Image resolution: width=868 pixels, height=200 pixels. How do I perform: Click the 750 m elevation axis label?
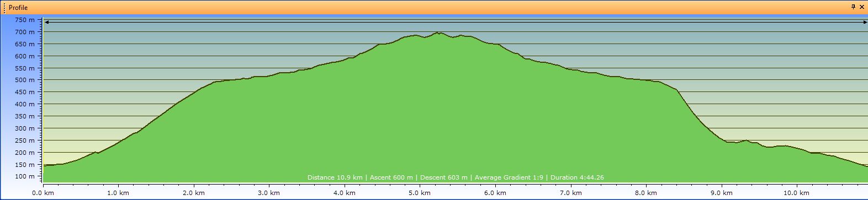25,20
